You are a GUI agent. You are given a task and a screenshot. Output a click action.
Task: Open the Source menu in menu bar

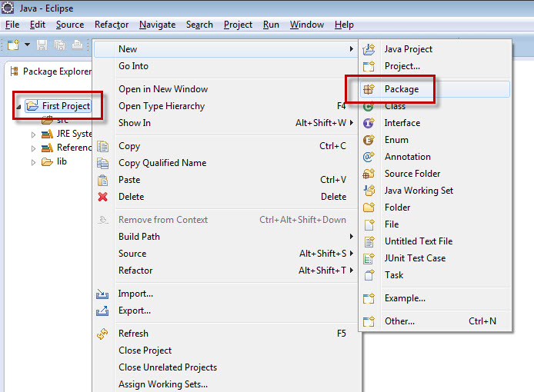point(70,25)
